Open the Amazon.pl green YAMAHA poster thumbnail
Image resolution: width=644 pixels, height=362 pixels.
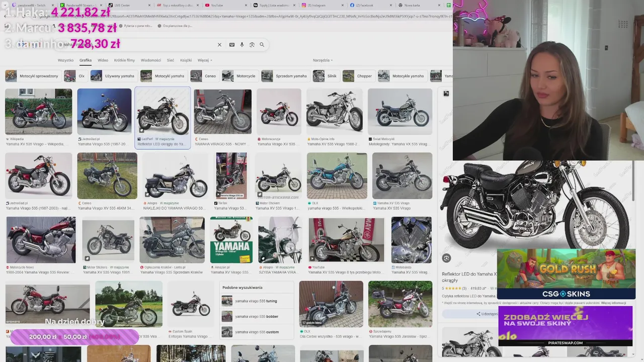[x=231, y=240]
